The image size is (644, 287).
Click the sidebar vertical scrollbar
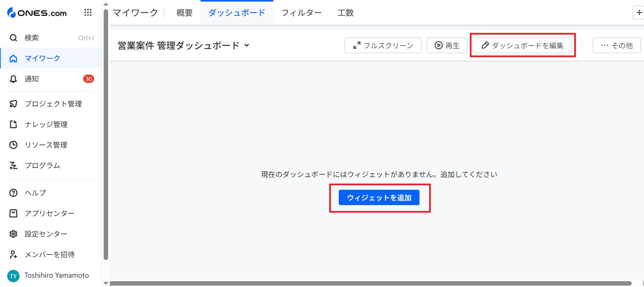click(106, 135)
